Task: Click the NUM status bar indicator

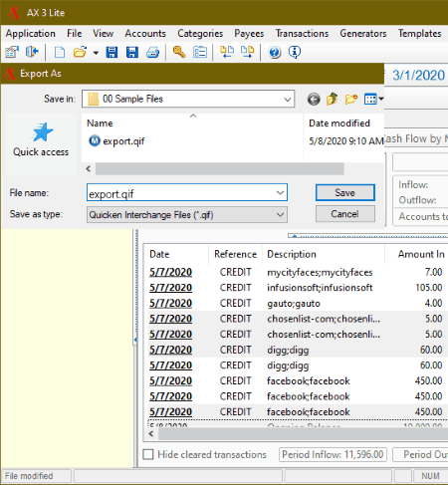Action: pyautogui.click(x=430, y=476)
